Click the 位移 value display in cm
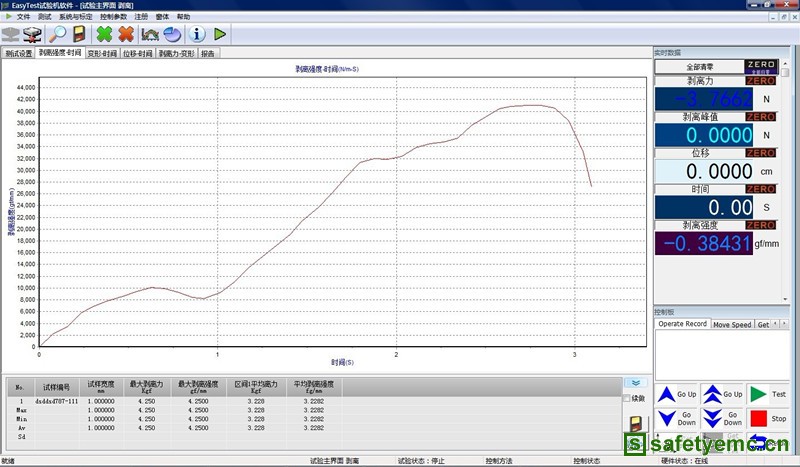This screenshot has width=800, height=467. pyautogui.click(x=704, y=171)
